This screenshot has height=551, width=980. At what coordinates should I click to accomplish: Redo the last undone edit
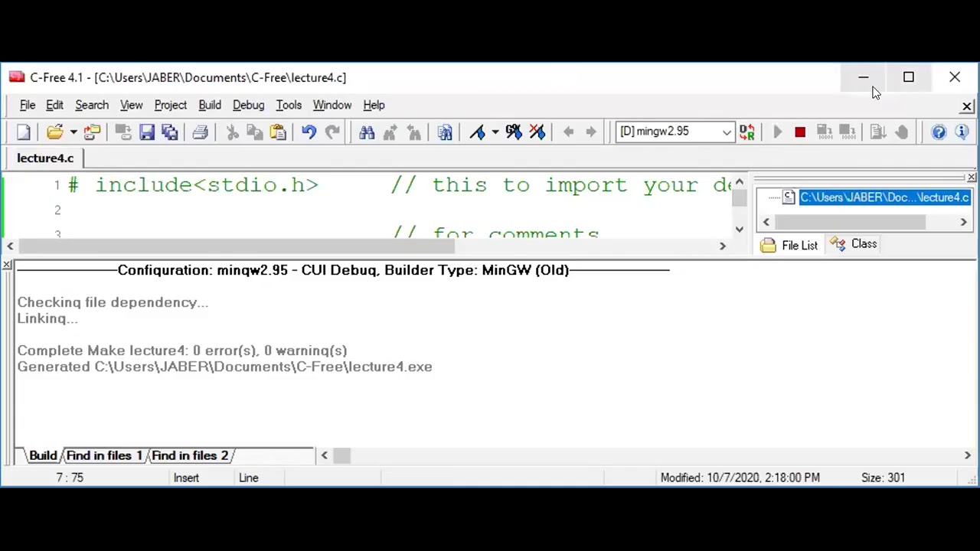(332, 132)
